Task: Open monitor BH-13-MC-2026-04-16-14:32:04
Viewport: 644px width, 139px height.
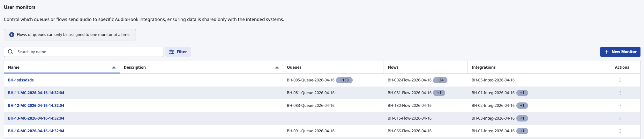Action: [36, 118]
